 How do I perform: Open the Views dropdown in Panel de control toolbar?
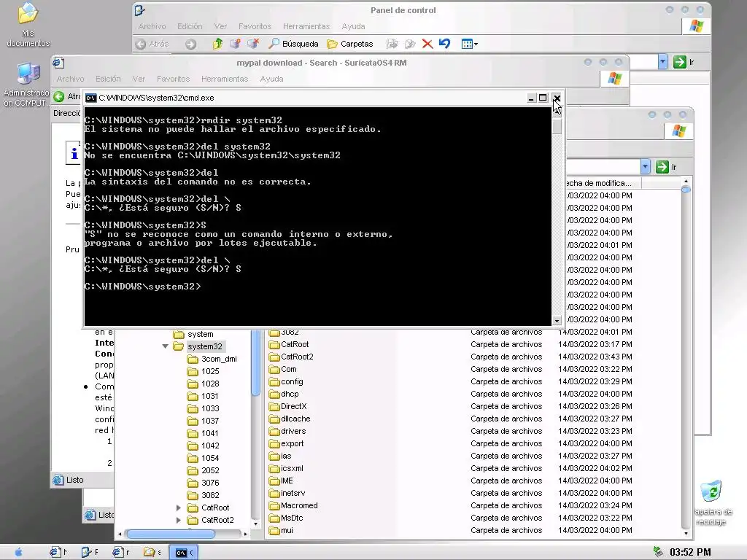coord(469,44)
